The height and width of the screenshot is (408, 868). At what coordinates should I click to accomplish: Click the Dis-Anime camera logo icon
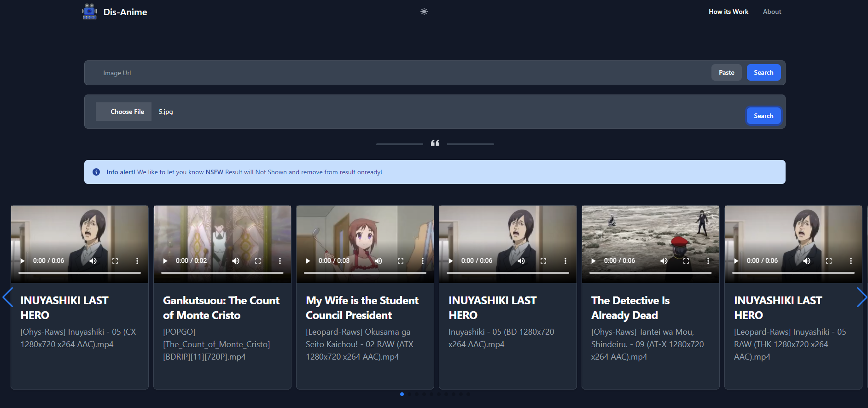coord(89,12)
